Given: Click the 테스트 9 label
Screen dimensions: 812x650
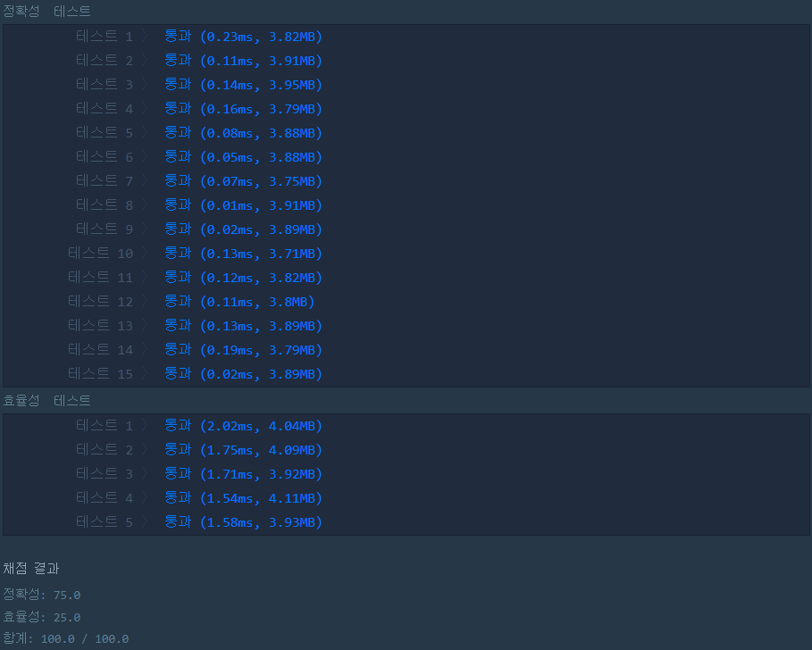Looking at the screenshot, I should click(105, 229).
